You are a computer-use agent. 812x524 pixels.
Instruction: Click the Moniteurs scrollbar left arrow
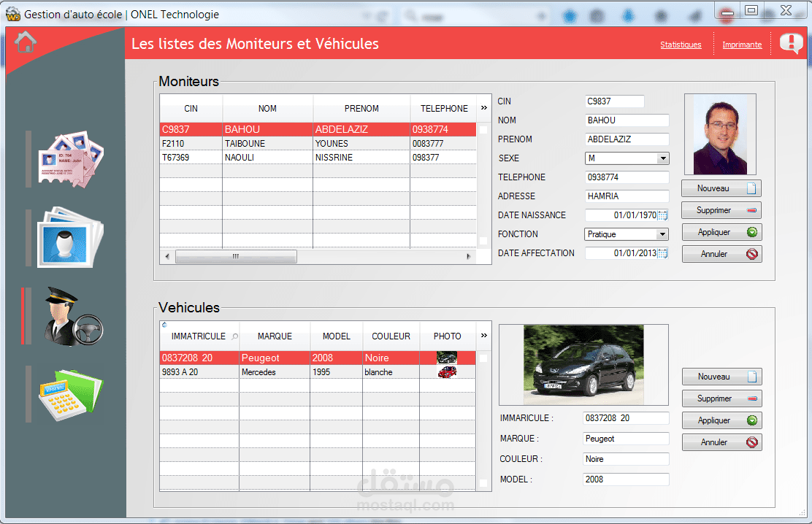point(167,256)
